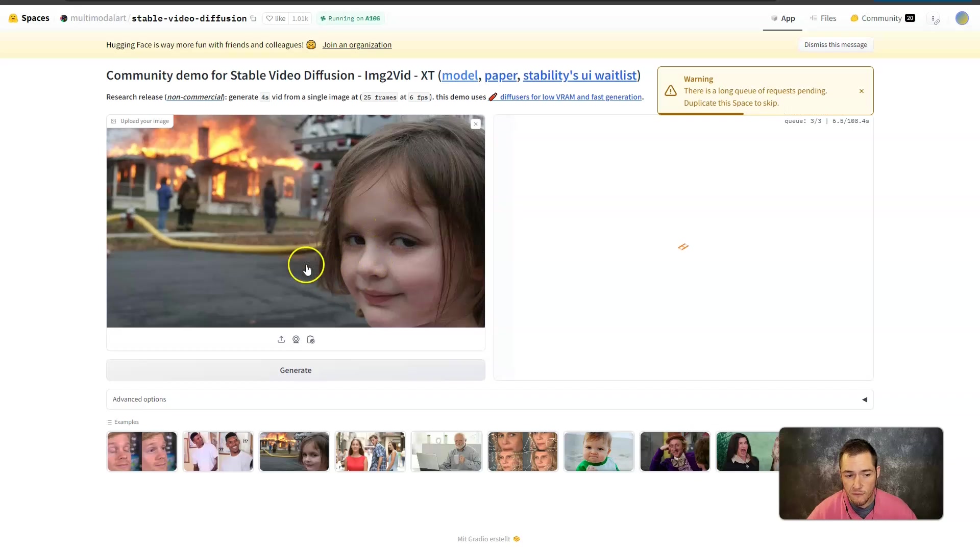The width and height of the screenshot is (980, 551).
Task: Copy the space name with copy icon
Action: pyautogui.click(x=253, y=19)
